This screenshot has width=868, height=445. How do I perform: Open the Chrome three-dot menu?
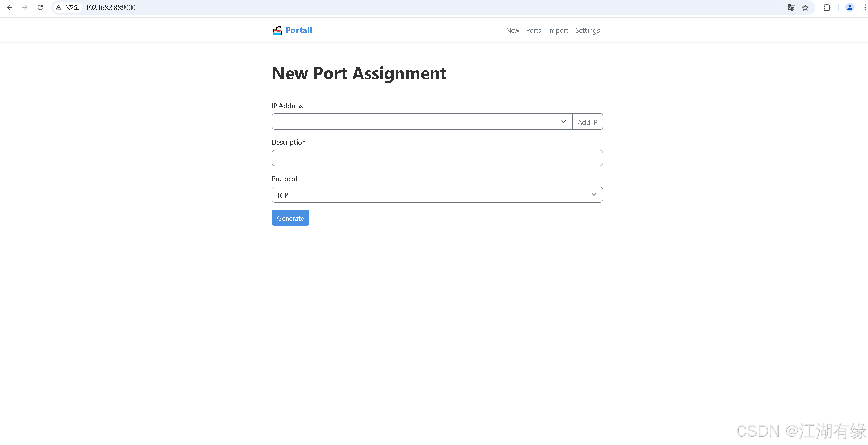click(x=864, y=7)
